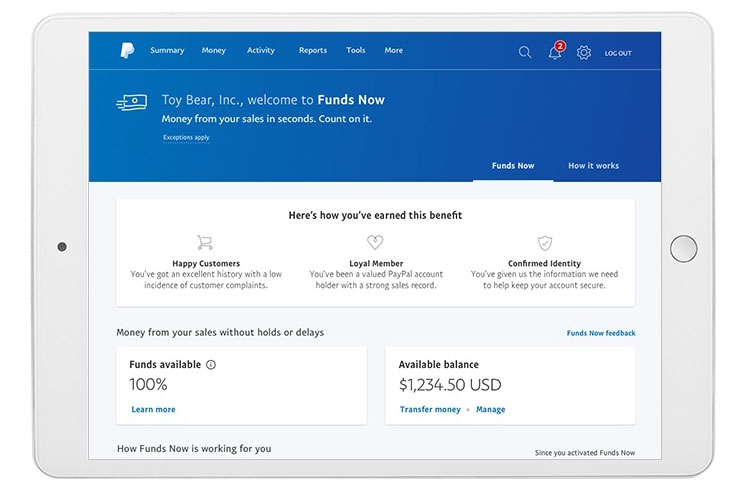Switch to the Funds Now tab
The height and width of the screenshot is (497, 742).
[x=513, y=166]
